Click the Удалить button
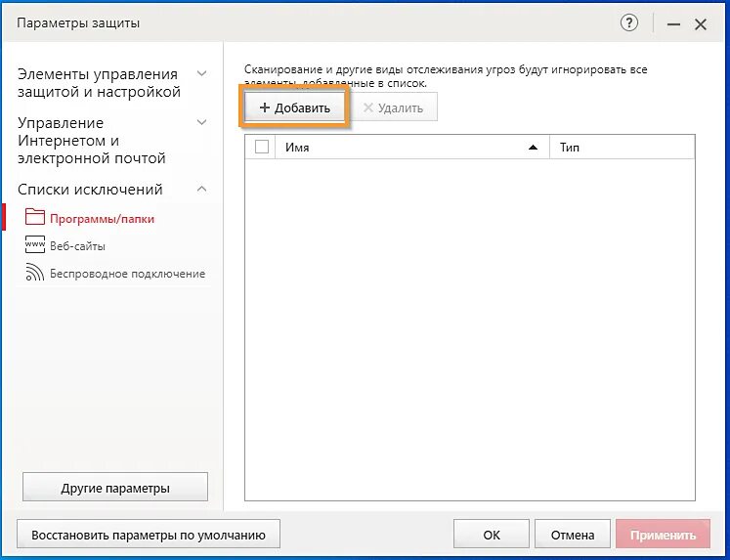Image resolution: width=730 pixels, height=560 pixels. pos(394,108)
